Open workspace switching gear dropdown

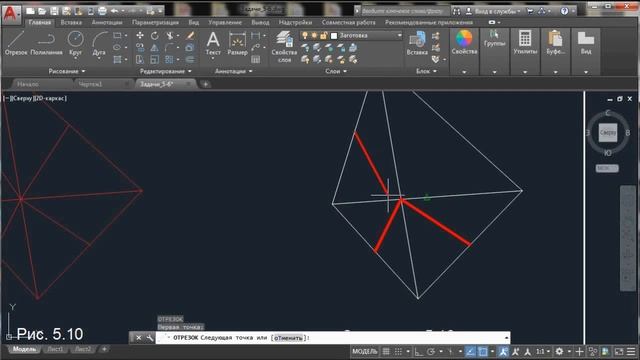562,351
